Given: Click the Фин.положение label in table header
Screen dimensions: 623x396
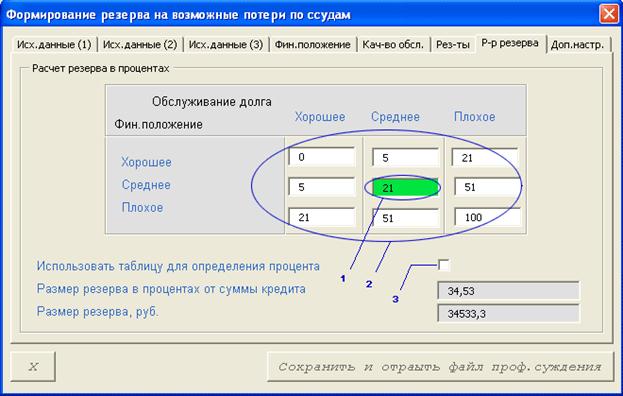Looking at the screenshot, I should click(159, 124).
